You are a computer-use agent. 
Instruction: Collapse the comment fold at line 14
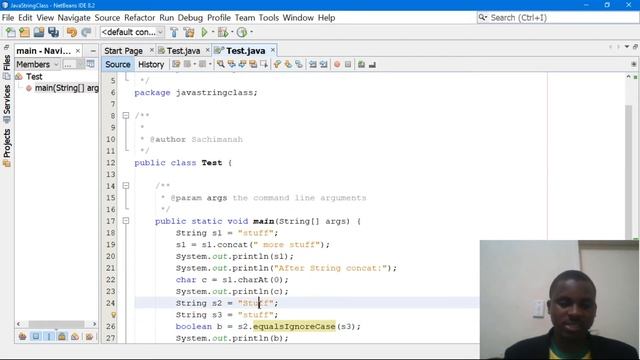click(126, 186)
